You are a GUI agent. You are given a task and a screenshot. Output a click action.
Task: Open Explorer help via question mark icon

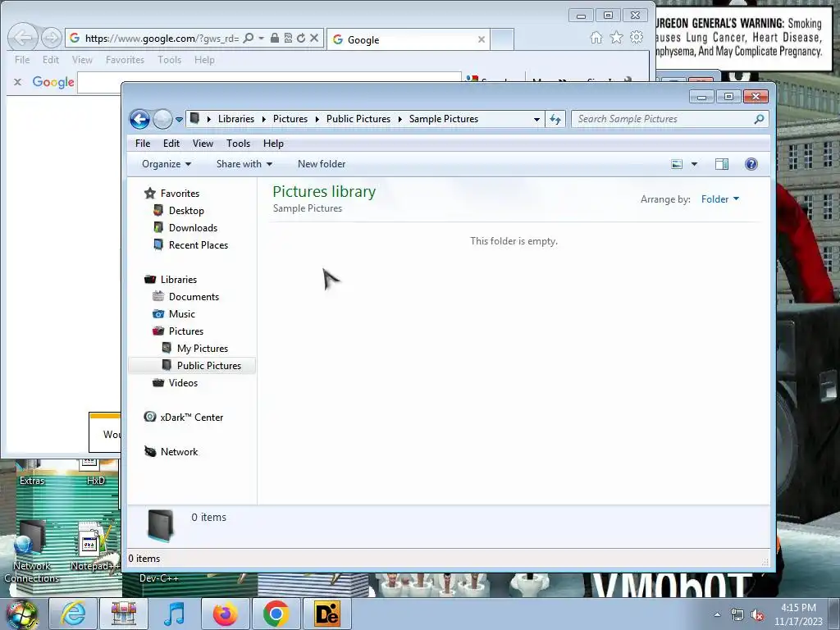click(751, 164)
